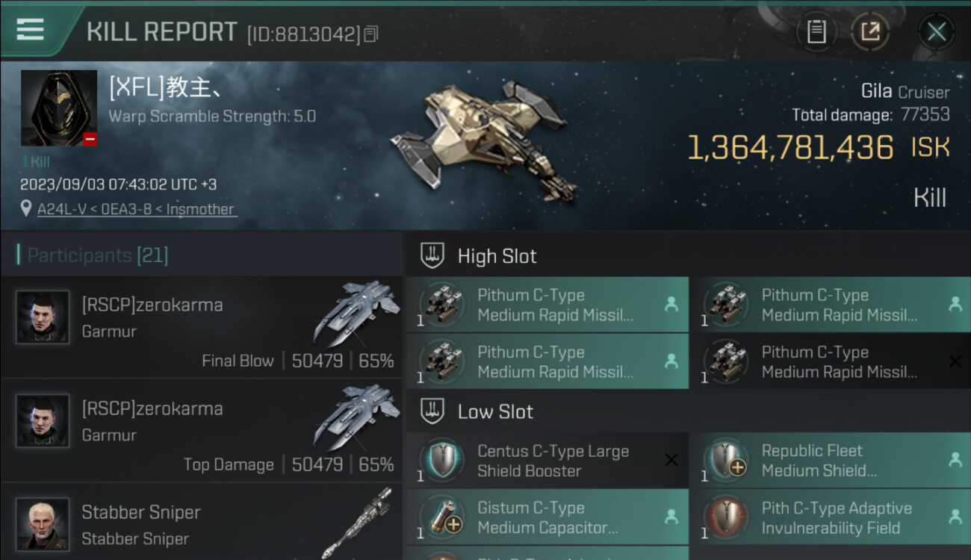Viewport: 971px width, 560px height.
Task: Tap the Low Slot section icon
Action: click(432, 411)
